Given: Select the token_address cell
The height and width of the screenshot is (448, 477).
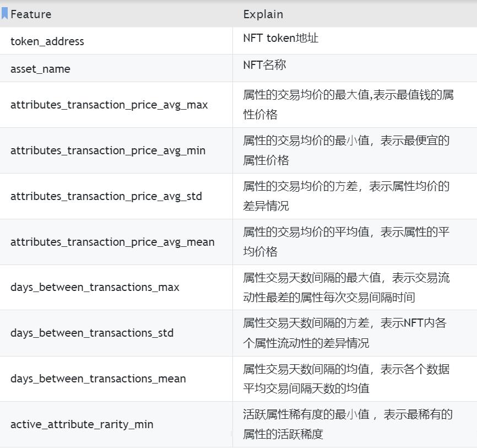Looking at the screenshot, I should point(47,41).
